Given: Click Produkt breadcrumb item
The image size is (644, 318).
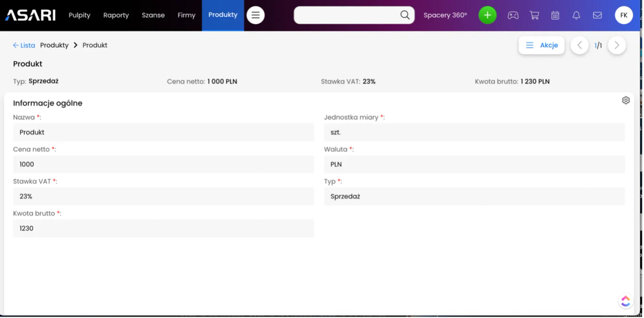Looking at the screenshot, I should pyautogui.click(x=95, y=46).
